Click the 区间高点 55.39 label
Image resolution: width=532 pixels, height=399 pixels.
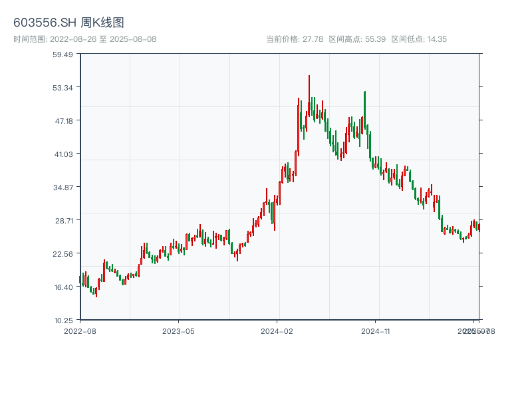click(357, 39)
